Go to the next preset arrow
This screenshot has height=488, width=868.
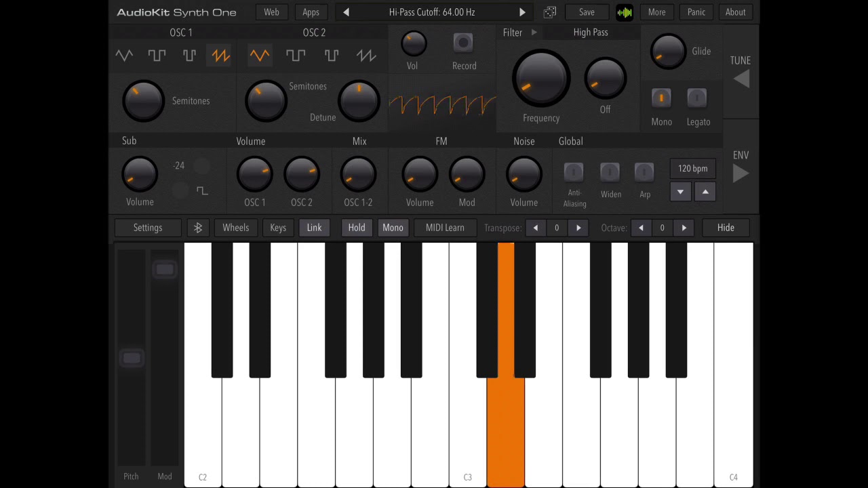(x=522, y=12)
